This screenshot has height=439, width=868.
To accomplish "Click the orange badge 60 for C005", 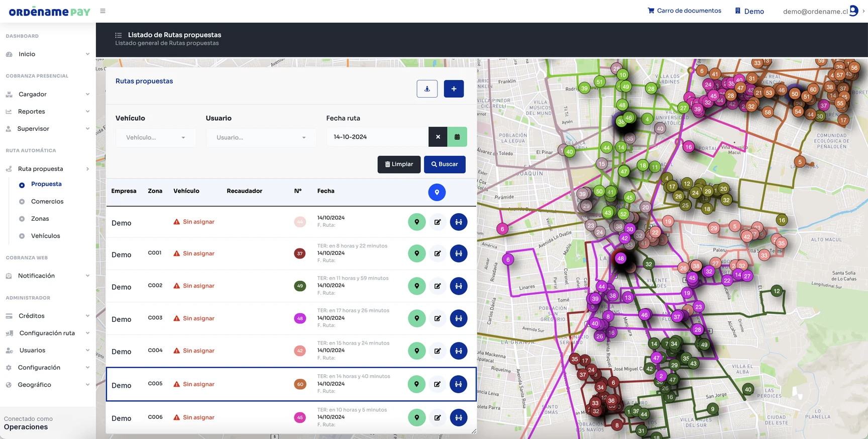I will click(x=300, y=384).
